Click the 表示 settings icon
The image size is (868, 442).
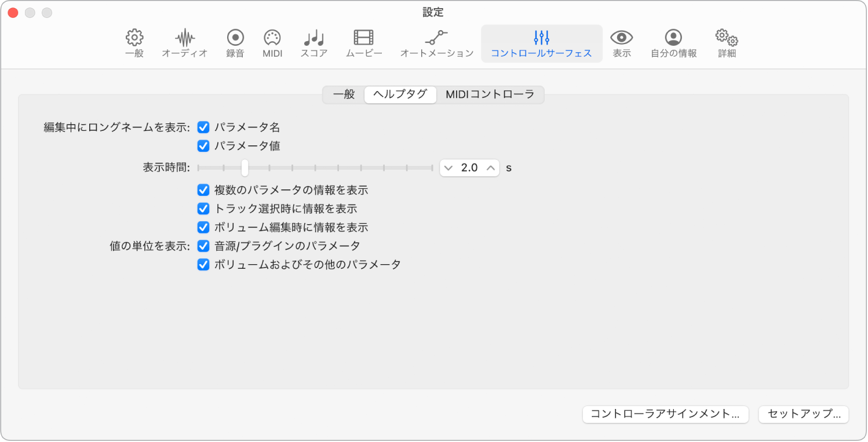(622, 43)
